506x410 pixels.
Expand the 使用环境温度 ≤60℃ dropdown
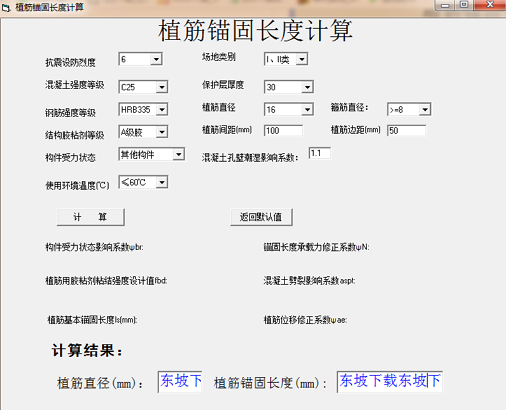point(143,182)
